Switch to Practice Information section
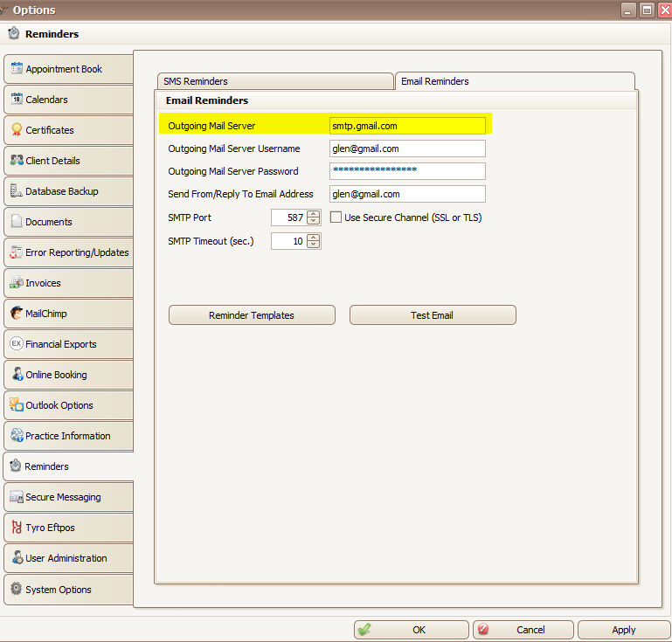The width and height of the screenshot is (672, 642). pos(68,436)
